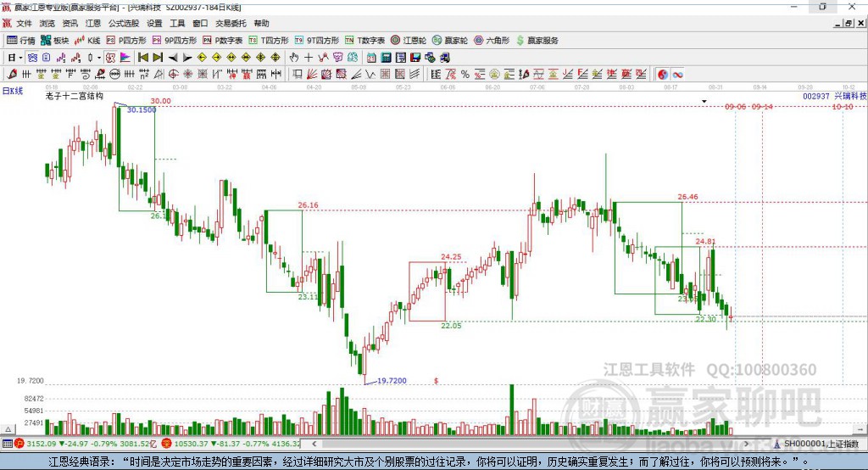Select the rectangle box drawing tool

coord(298,74)
